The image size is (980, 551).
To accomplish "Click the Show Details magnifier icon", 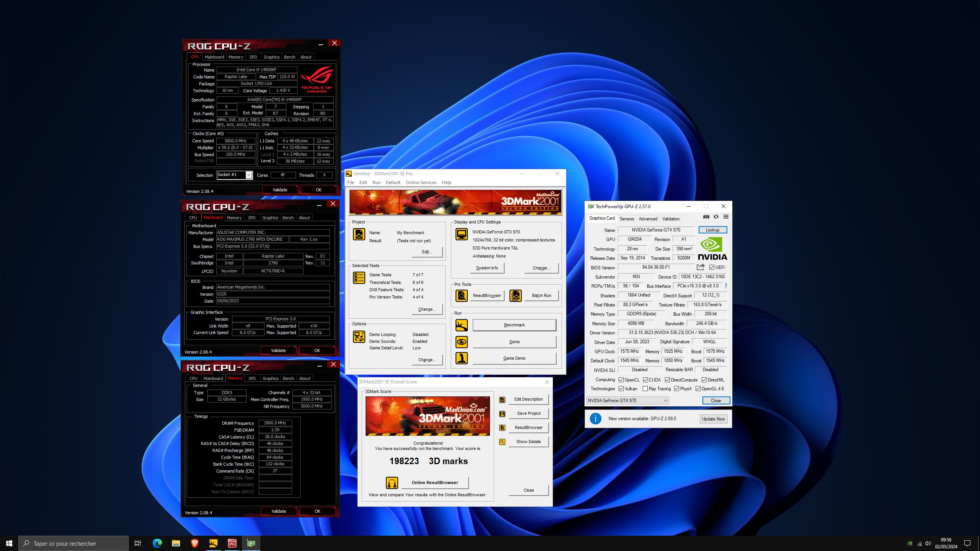I will [502, 442].
